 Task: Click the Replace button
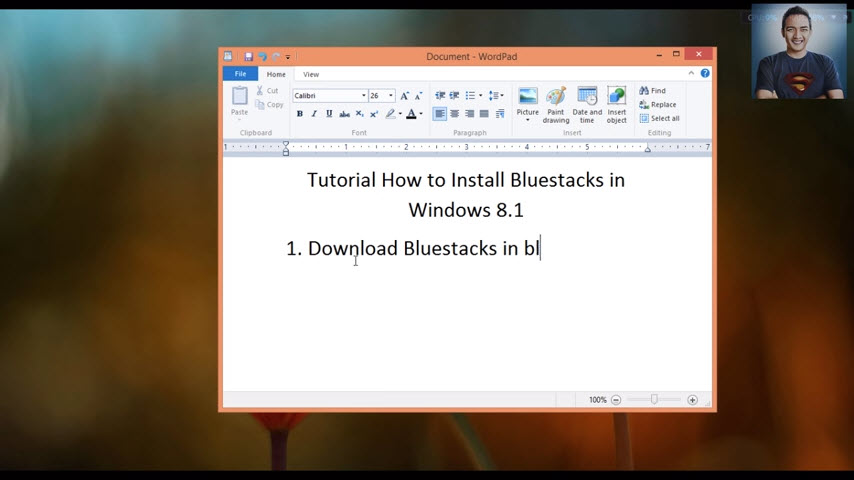[x=658, y=104]
